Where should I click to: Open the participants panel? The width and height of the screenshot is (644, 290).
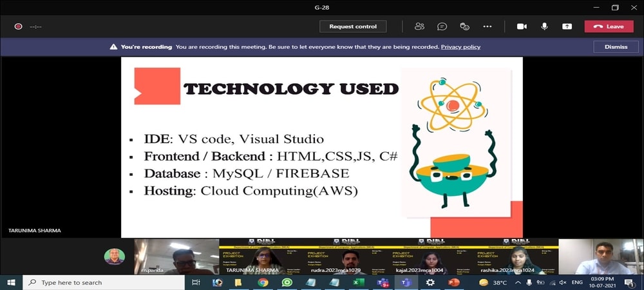coord(420,26)
